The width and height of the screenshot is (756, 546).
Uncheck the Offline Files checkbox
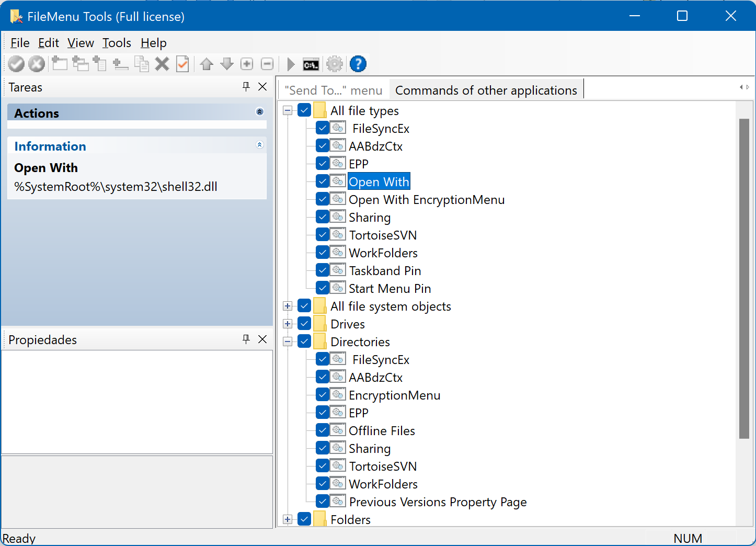coord(323,430)
